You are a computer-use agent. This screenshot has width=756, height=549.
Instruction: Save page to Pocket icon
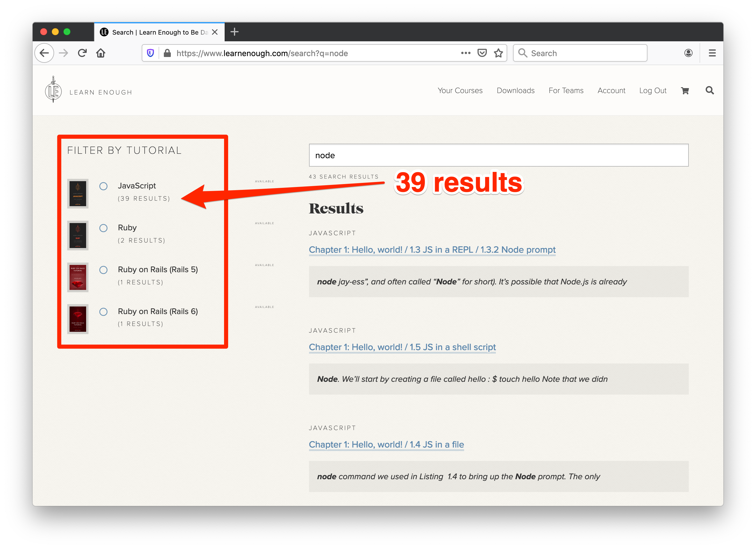pyautogui.click(x=482, y=53)
